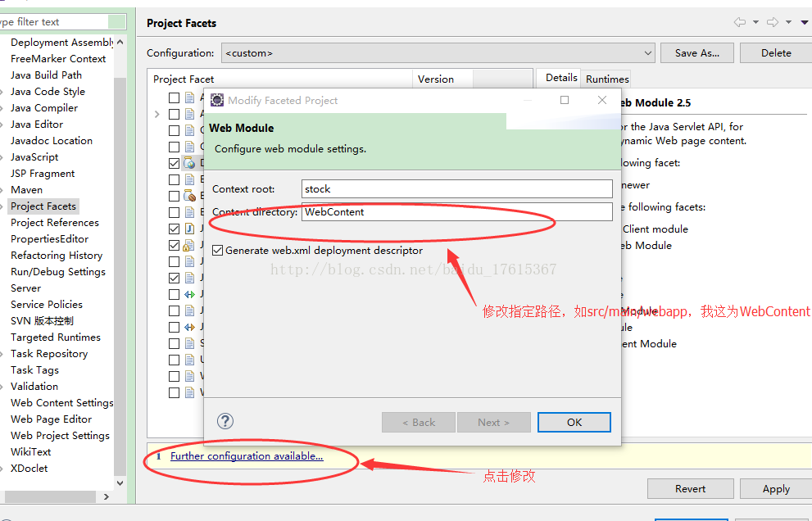Click the forward arrow in the Project Facets toolbar
This screenshot has height=521, width=812.
773,22
